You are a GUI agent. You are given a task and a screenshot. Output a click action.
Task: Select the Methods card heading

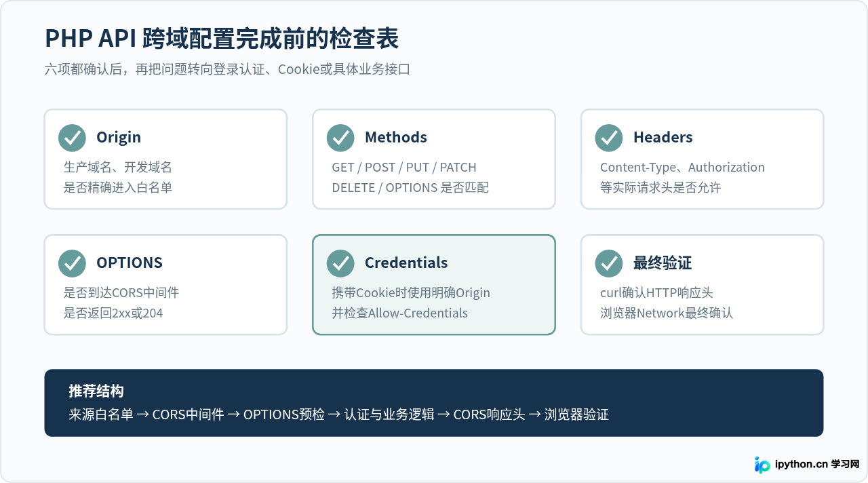pos(396,137)
